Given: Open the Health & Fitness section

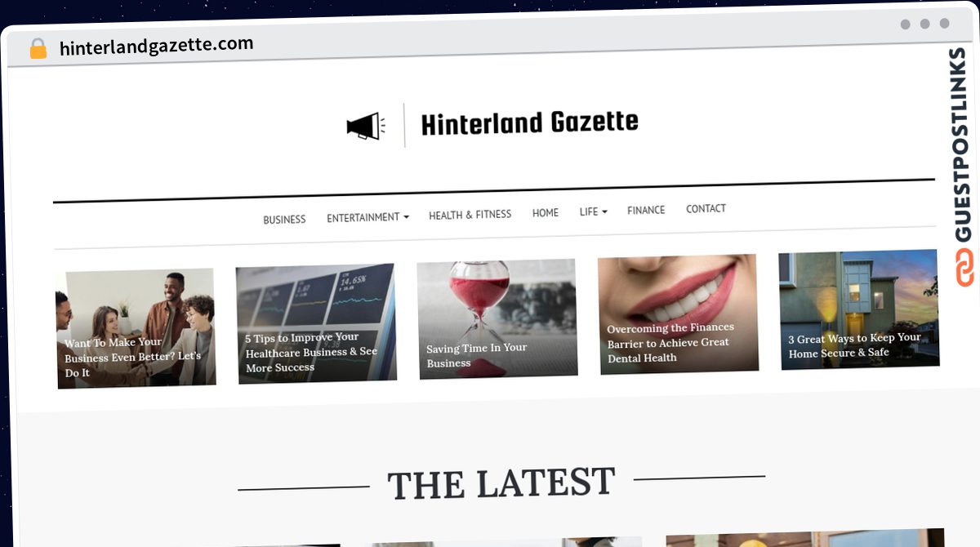Looking at the screenshot, I should pyautogui.click(x=470, y=215).
